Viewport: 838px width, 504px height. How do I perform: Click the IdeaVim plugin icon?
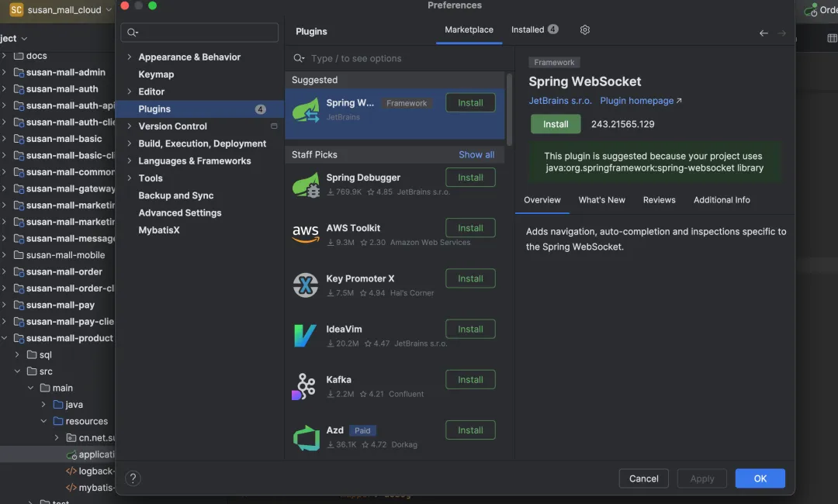pos(306,335)
